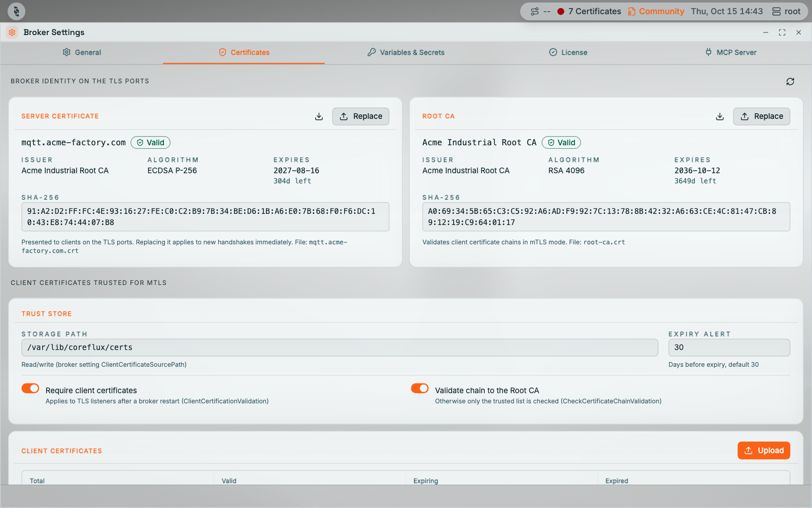Click the date and time in top bar
The height and width of the screenshot is (508, 812).
pos(727,11)
